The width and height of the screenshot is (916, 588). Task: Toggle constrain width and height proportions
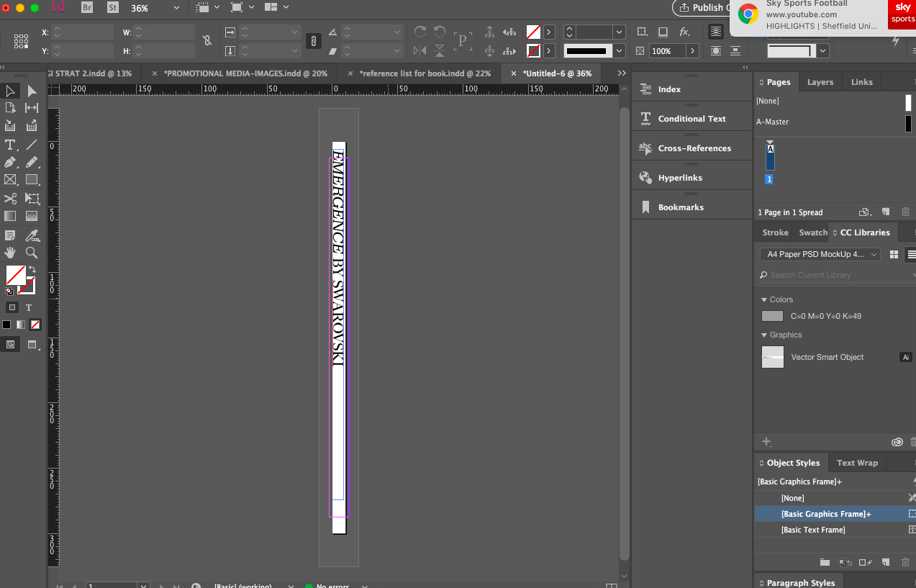207,41
